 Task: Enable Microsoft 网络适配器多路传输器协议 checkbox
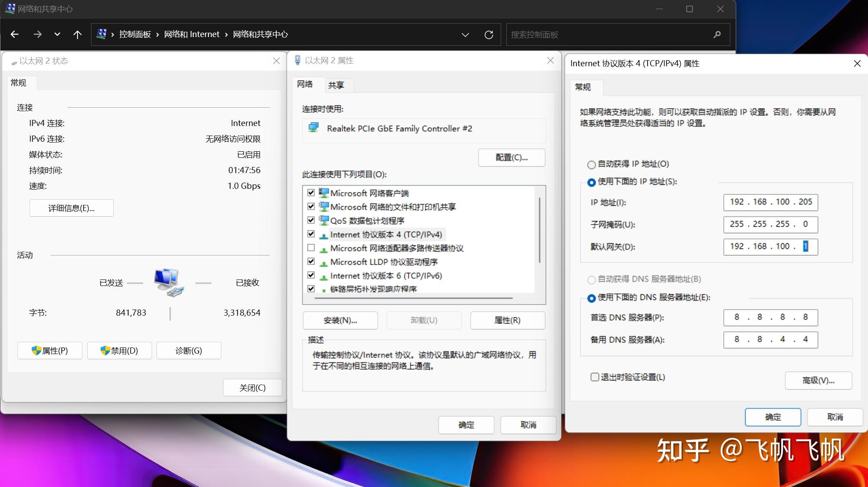(x=311, y=248)
